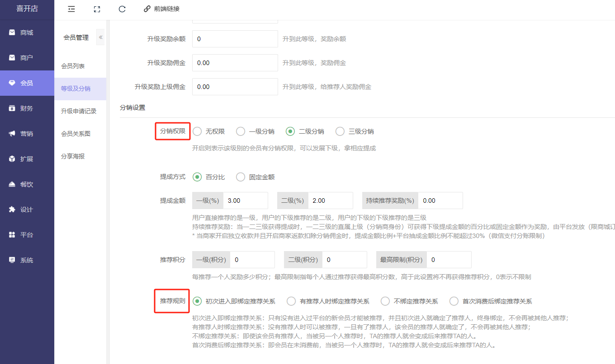Select 一级分销 radio option
615x364 pixels.
(241, 131)
